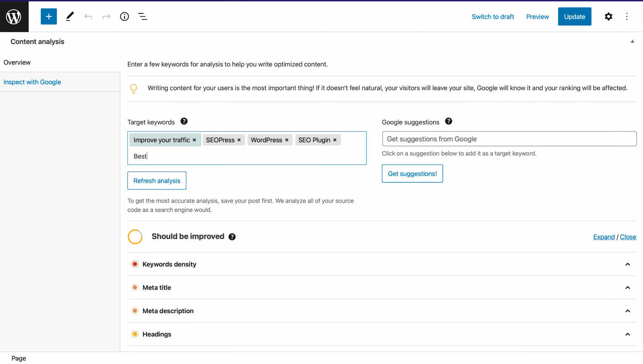Click the Meta title heading text
The height and width of the screenshot is (364, 643).
click(x=157, y=288)
